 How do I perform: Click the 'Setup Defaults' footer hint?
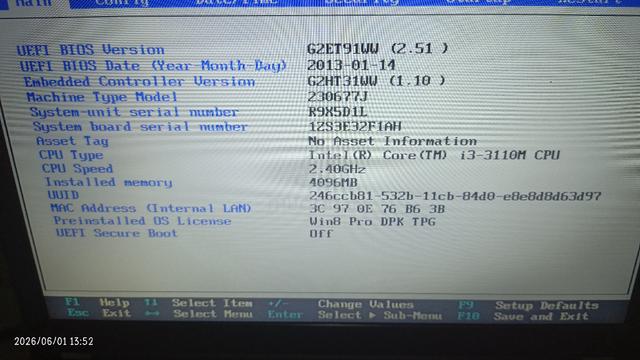tap(547, 305)
